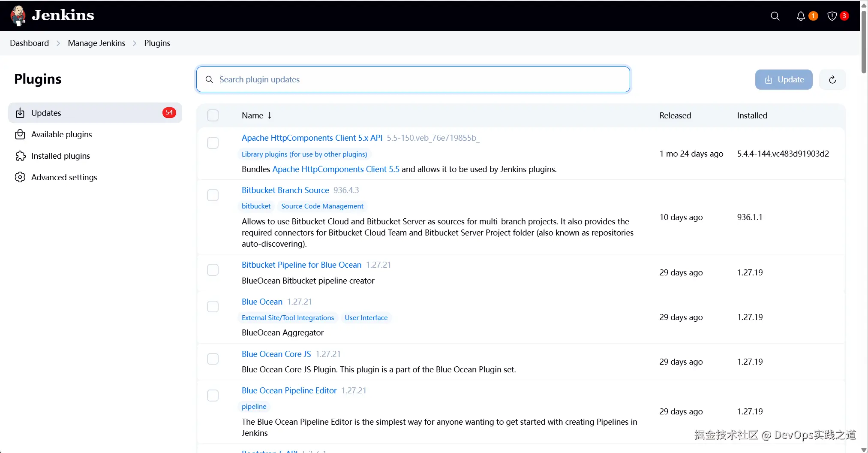The image size is (868, 453).
Task: Click the red security warning count badge
Action: (x=844, y=16)
